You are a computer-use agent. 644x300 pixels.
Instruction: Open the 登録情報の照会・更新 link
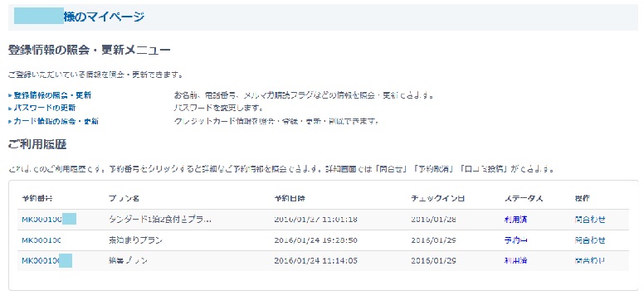coord(52,95)
